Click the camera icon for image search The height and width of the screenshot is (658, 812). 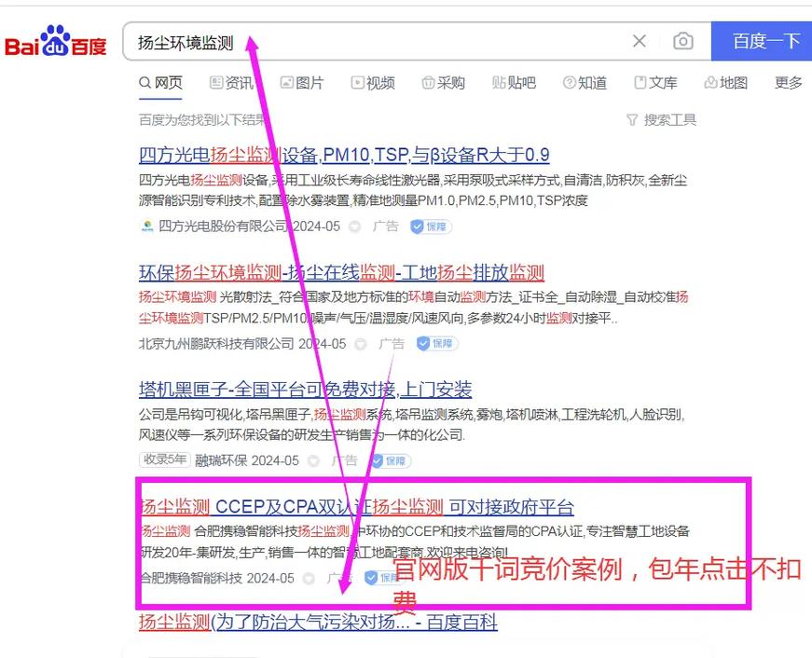click(x=683, y=41)
